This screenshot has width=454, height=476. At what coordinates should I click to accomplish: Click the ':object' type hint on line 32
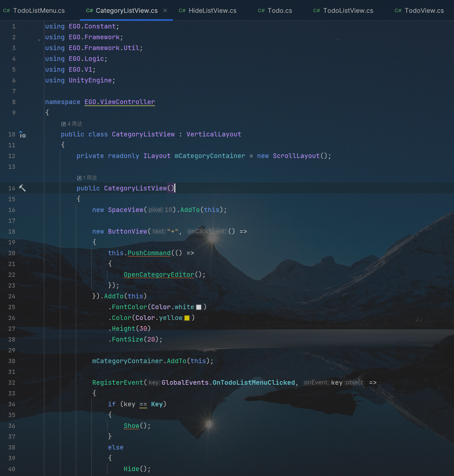click(354, 382)
